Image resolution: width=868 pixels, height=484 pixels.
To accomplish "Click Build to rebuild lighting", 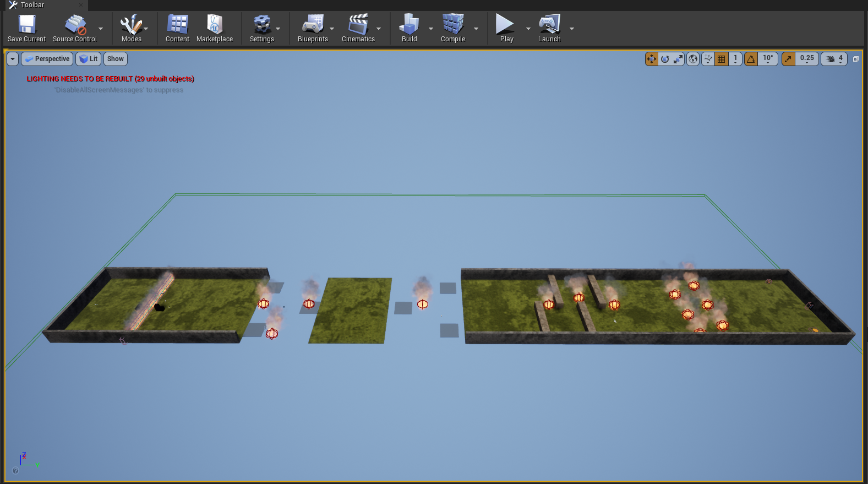I will click(x=409, y=29).
